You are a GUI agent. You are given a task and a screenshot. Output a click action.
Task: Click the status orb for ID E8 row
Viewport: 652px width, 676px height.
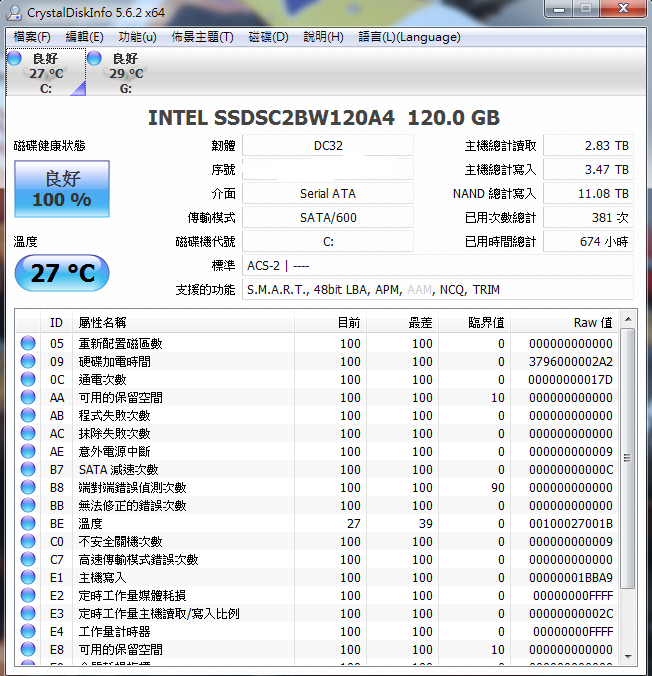(28, 649)
